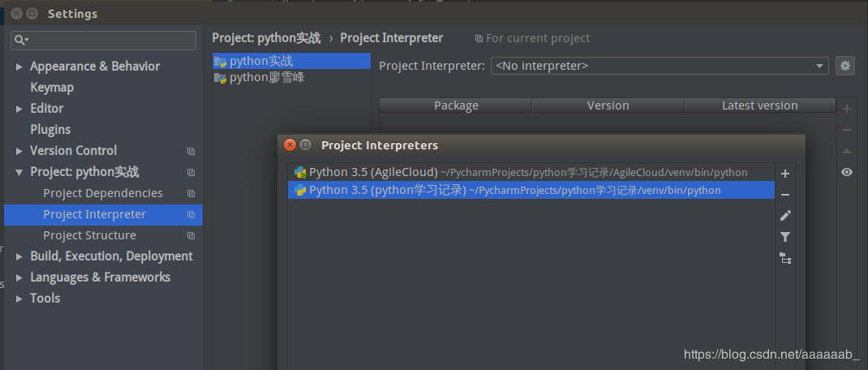Image resolution: width=868 pixels, height=370 pixels.
Task: Click the upgrade package arrow icon
Action: [847, 151]
